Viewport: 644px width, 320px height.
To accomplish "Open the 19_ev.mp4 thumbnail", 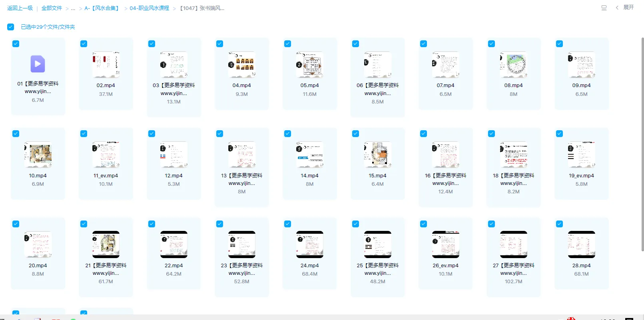I will tap(582, 155).
